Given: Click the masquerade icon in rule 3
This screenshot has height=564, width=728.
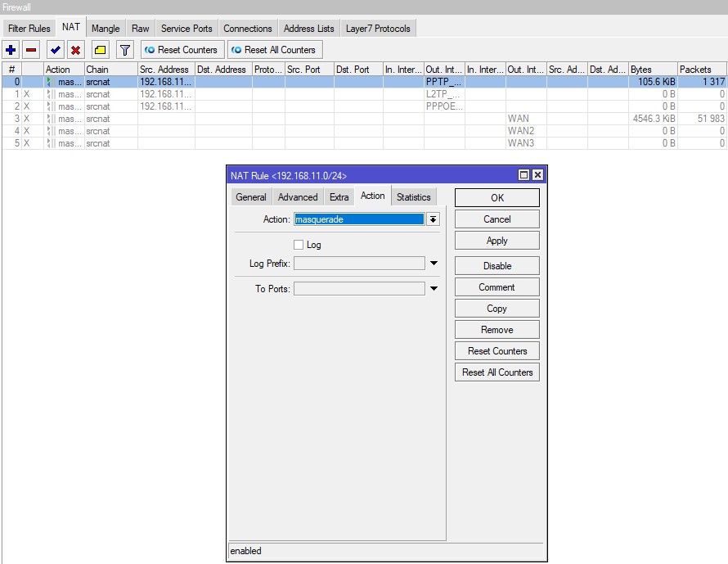Looking at the screenshot, I should [x=50, y=119].
